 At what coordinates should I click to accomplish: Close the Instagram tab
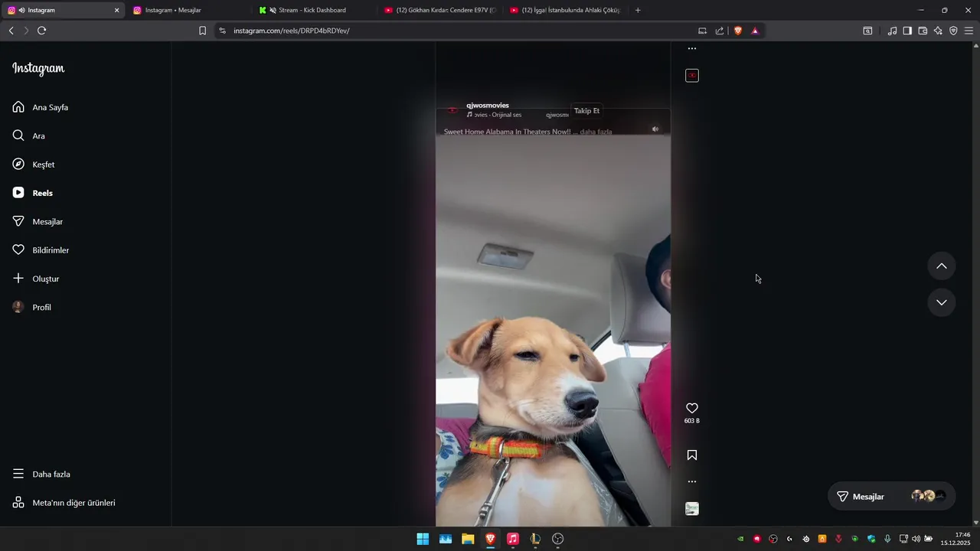click(116, 10)
